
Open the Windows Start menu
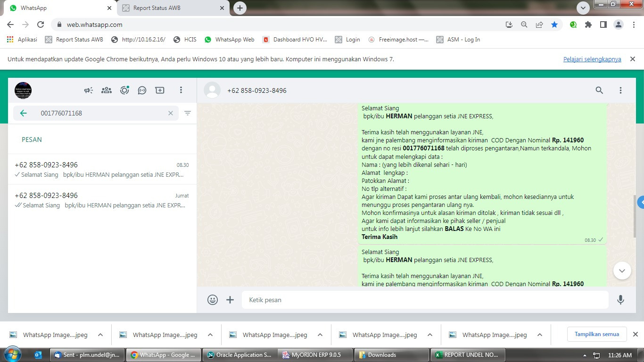(x=12, y=354)
